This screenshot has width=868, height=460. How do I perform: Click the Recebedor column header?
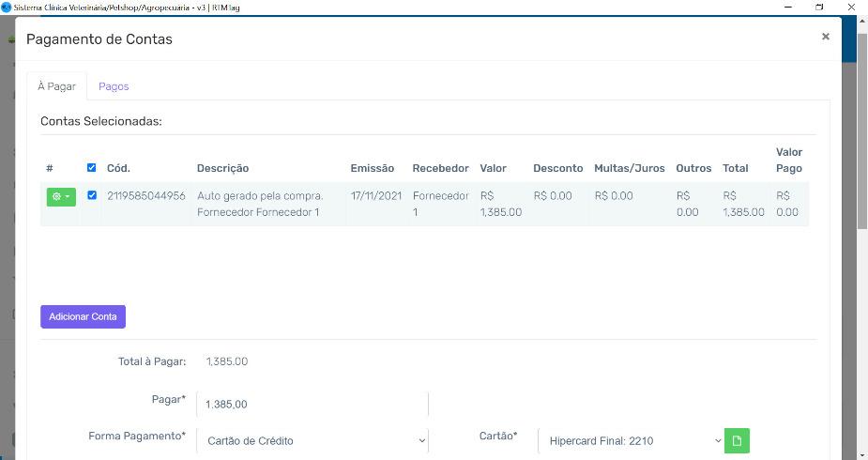440,168
